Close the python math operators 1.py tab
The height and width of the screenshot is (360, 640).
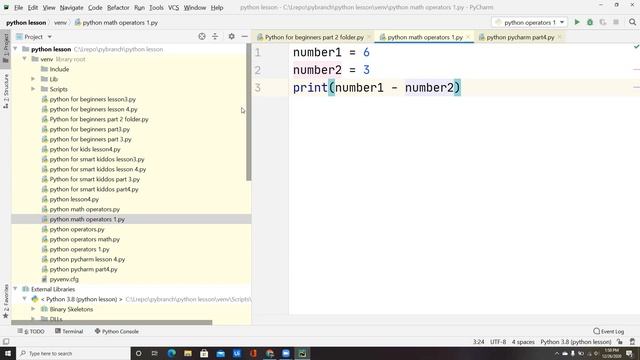pyautogui.click(x=468, y=37)
